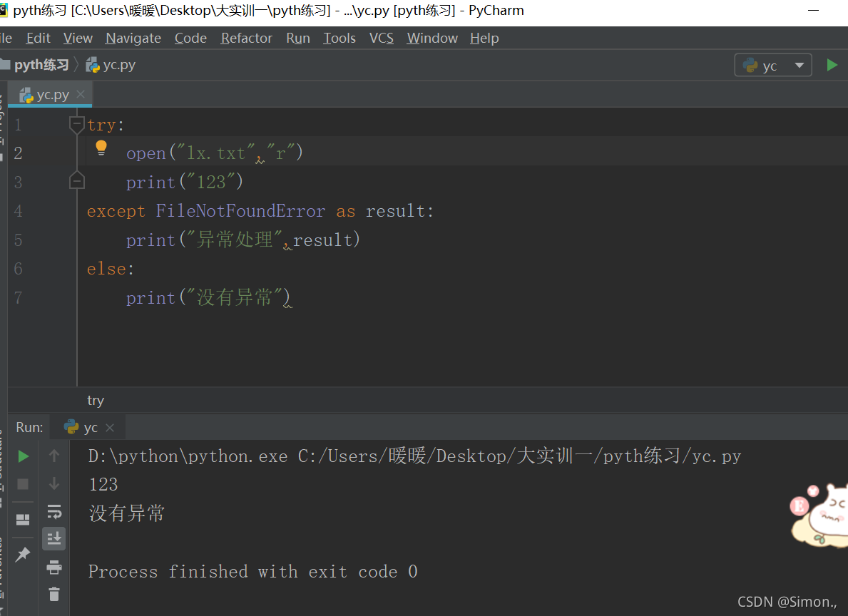Click the else keyword on line 6
Image resolution: width=848 pixels, height=616 pixels.
[x=106, y=269]
